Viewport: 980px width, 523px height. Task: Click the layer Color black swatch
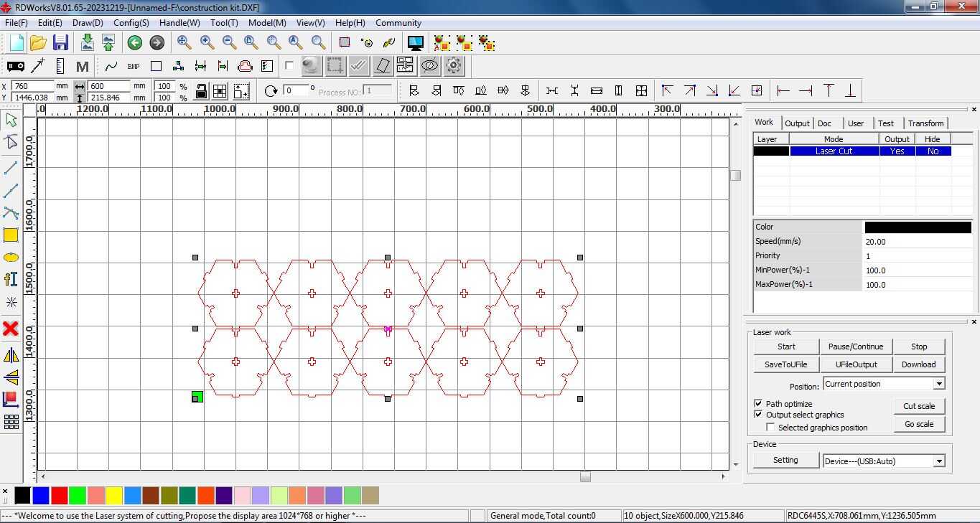pos(918,227)
